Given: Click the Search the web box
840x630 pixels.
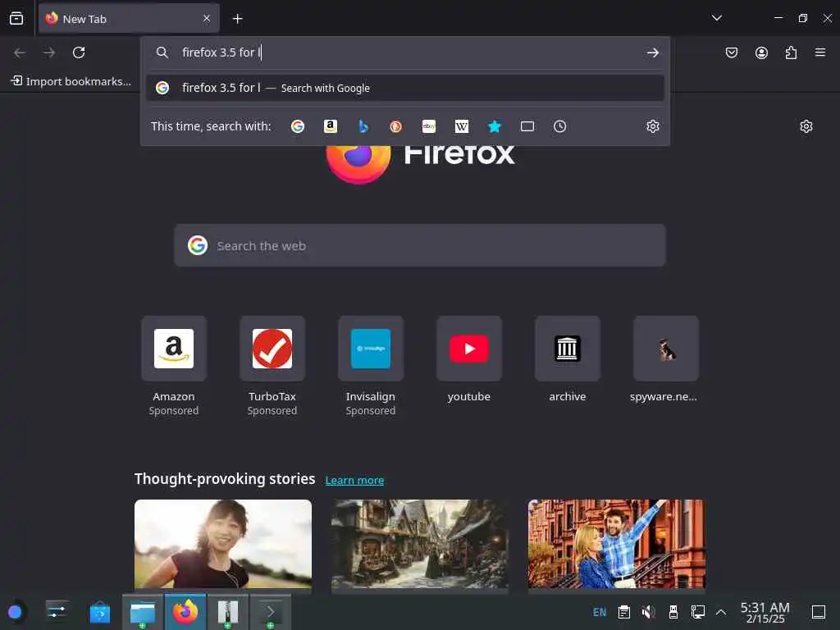Looking at the screenshot, I should click(x=420, y=246).
